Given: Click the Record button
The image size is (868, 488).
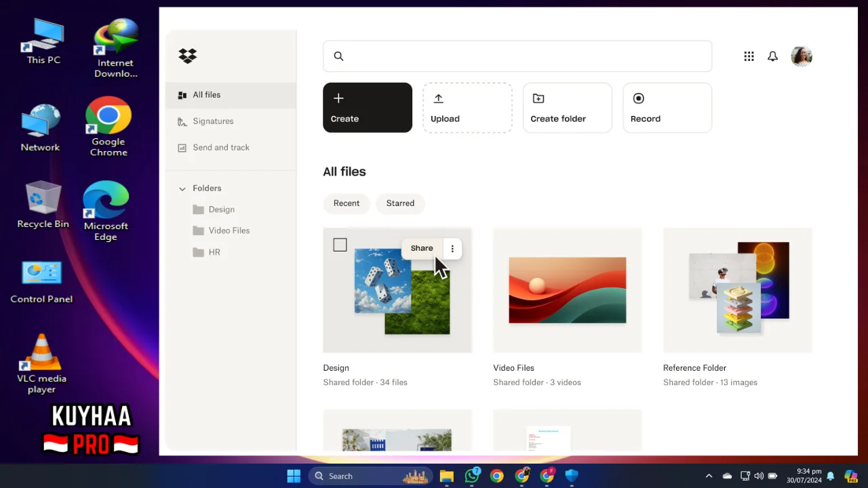Looking at the screenshot, I should [x=667, y=108].
